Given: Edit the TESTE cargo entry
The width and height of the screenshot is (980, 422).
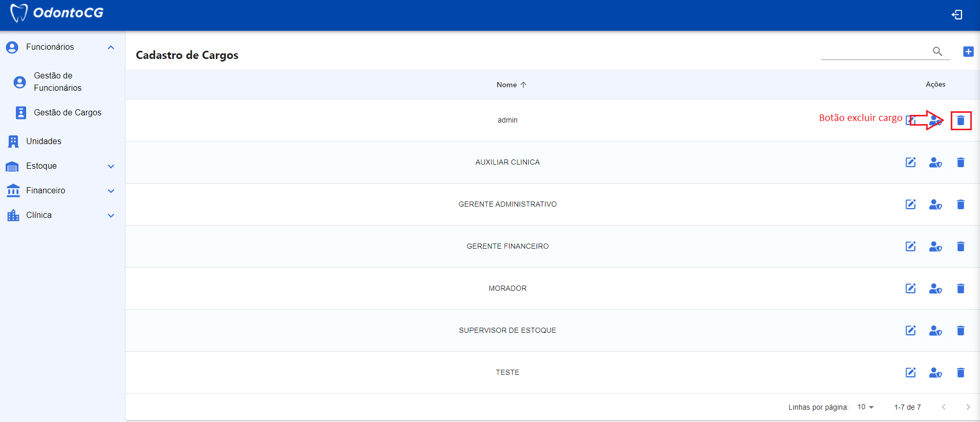Looking at the screenshot, I should (x=910, y=373).
